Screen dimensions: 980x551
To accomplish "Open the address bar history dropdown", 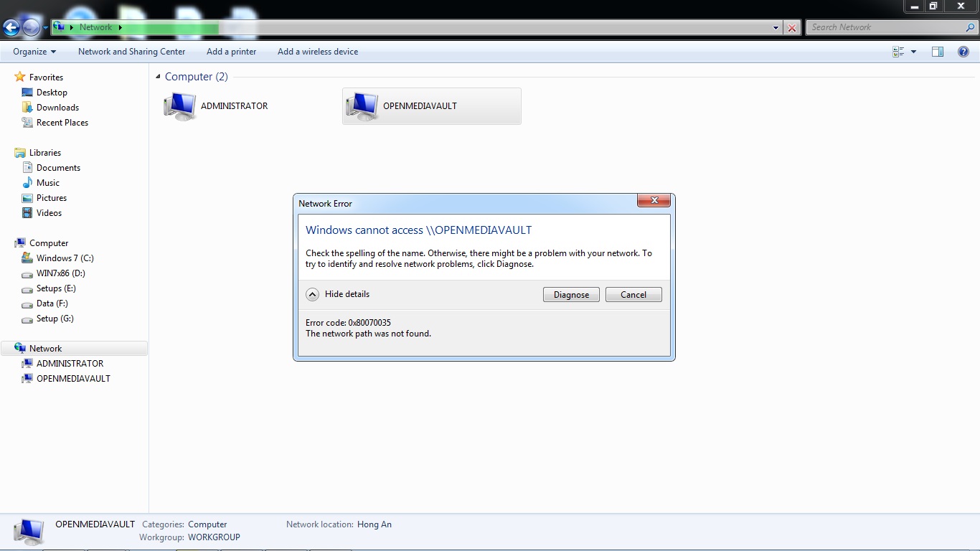I will pyautogui.click(x=776, y=28).
